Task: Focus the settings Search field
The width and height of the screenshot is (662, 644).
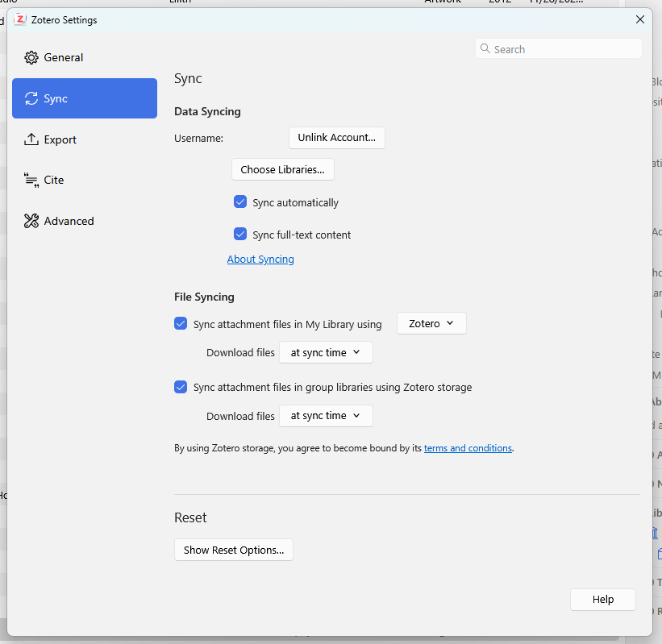Action: click(564, 49)
